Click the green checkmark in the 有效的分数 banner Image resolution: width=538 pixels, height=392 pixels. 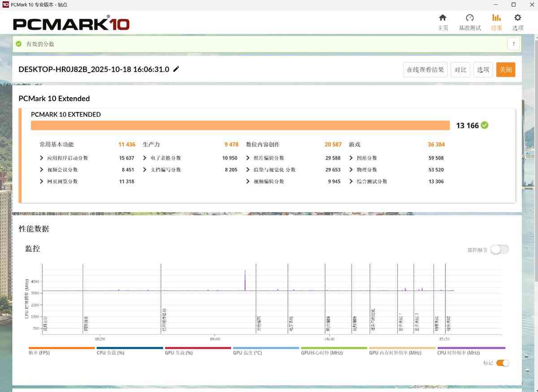(18, 44)
